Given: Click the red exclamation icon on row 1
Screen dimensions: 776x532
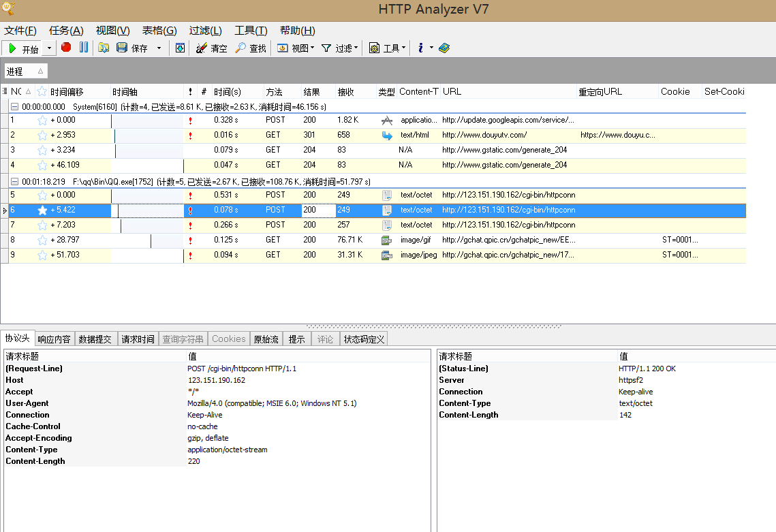Looking at the screenshot, I should coord(191,121).
